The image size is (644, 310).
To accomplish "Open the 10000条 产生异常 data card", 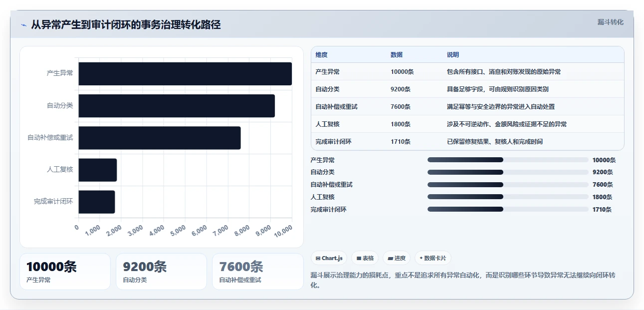I will coord(65,272).
